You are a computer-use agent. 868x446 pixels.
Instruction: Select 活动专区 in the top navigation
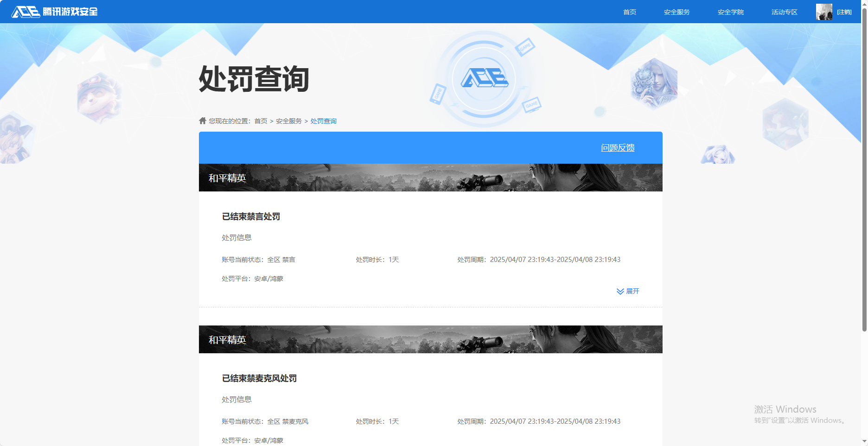point(784,12)
